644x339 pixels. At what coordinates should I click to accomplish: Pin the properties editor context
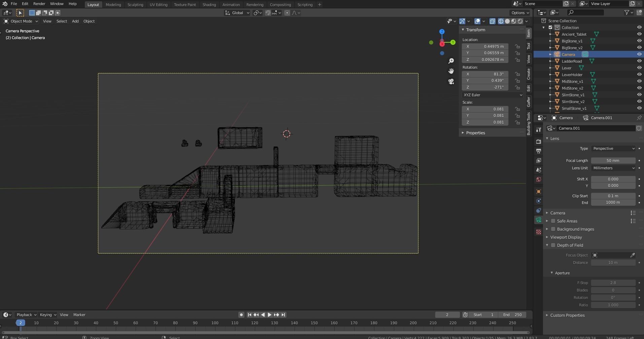pyautogui.click(x=639, y=118)
